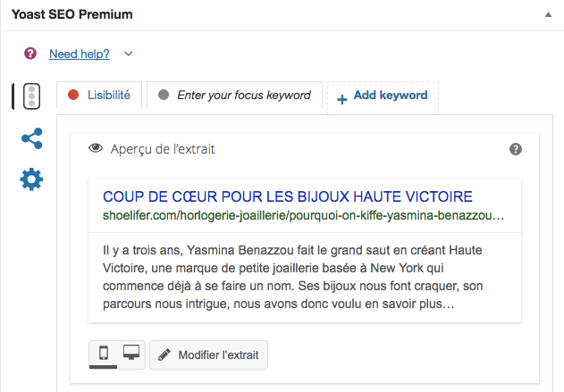Open the Need help? link
564x392 pixels.
click(80, 54)
